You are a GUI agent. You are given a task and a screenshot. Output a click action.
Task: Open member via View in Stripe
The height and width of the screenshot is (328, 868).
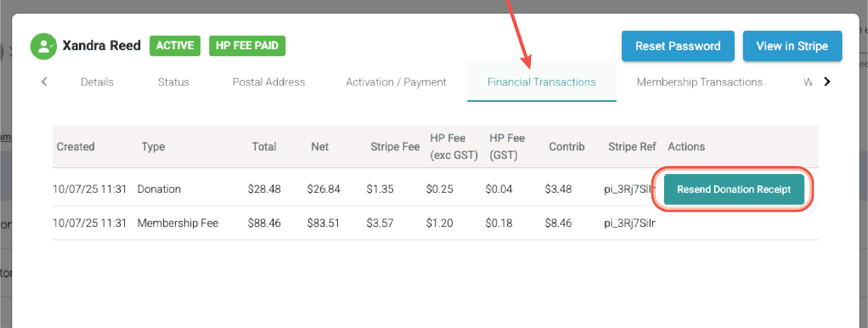[792, 46]
